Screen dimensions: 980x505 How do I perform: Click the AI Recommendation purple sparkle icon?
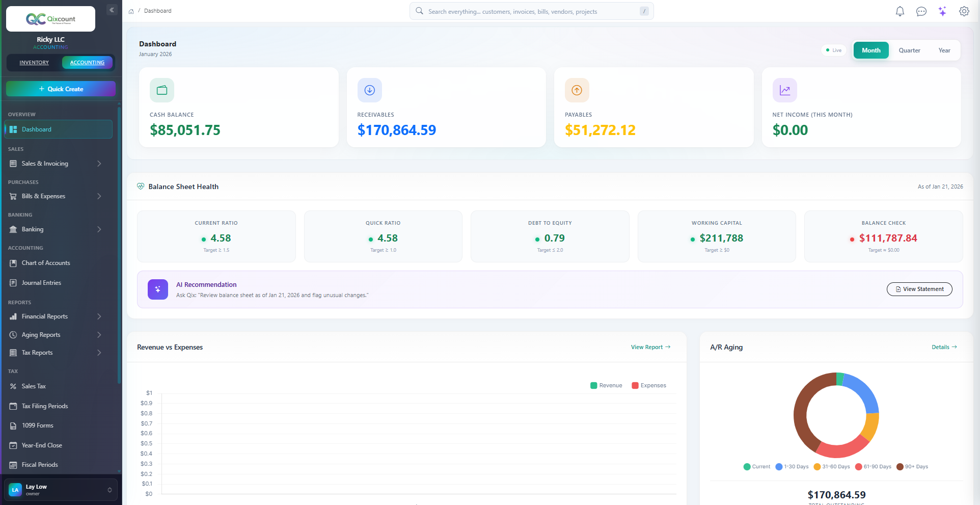(x=158, y=289)
